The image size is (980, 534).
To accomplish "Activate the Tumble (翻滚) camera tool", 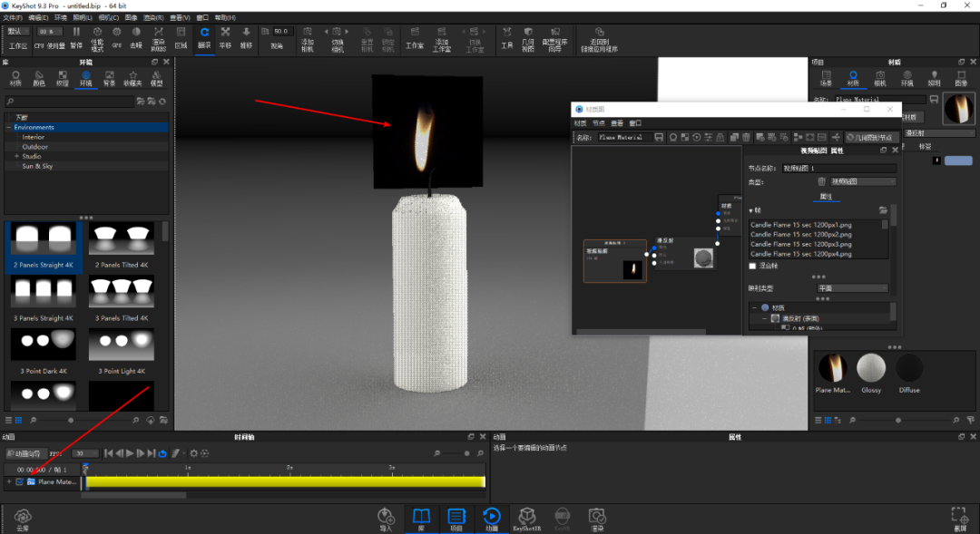I will [x=204, y=37].
